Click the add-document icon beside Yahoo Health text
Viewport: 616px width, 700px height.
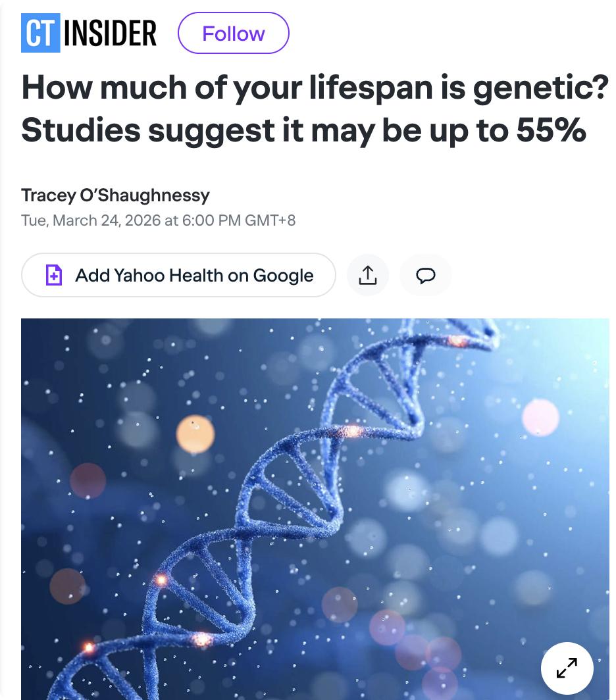(55, 275)
